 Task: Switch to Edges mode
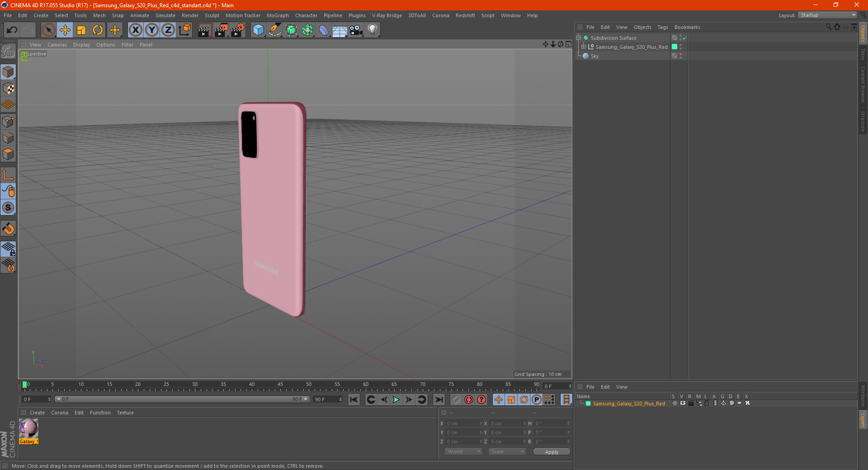(x=8, y=138)
